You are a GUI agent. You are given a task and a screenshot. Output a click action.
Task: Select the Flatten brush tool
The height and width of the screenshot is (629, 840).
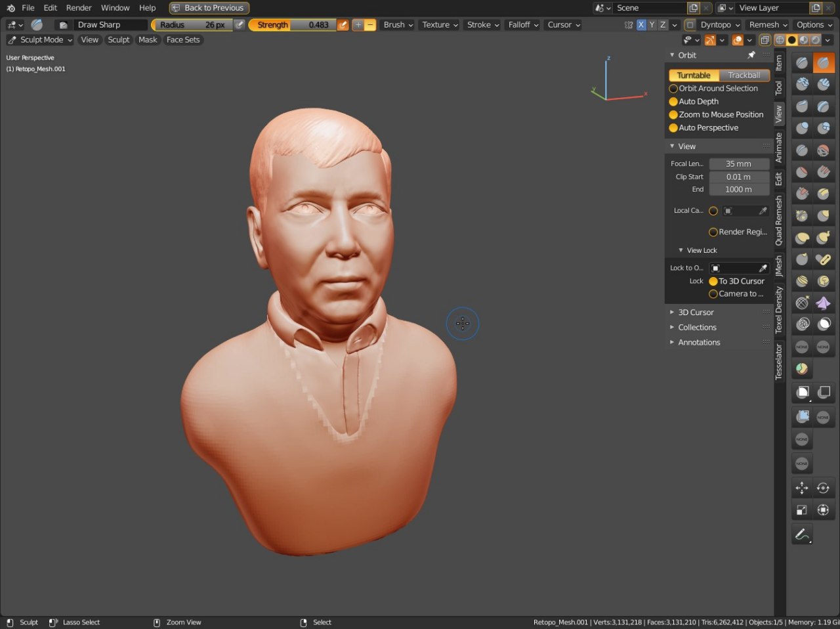coord(802,172)
